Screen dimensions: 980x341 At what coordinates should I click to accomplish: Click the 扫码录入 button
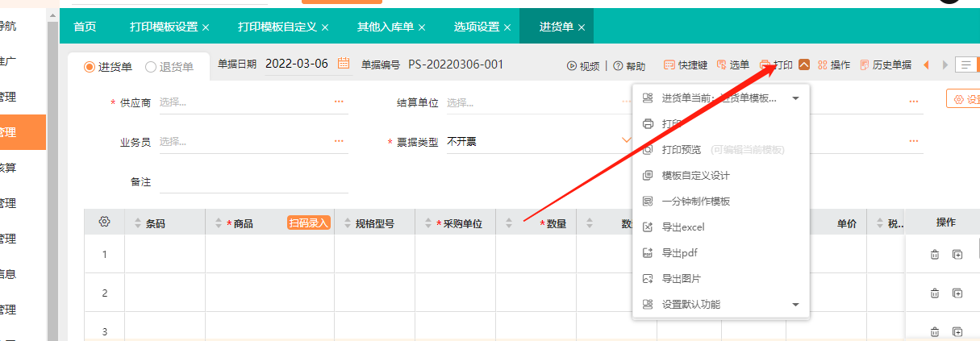point(309,223)
